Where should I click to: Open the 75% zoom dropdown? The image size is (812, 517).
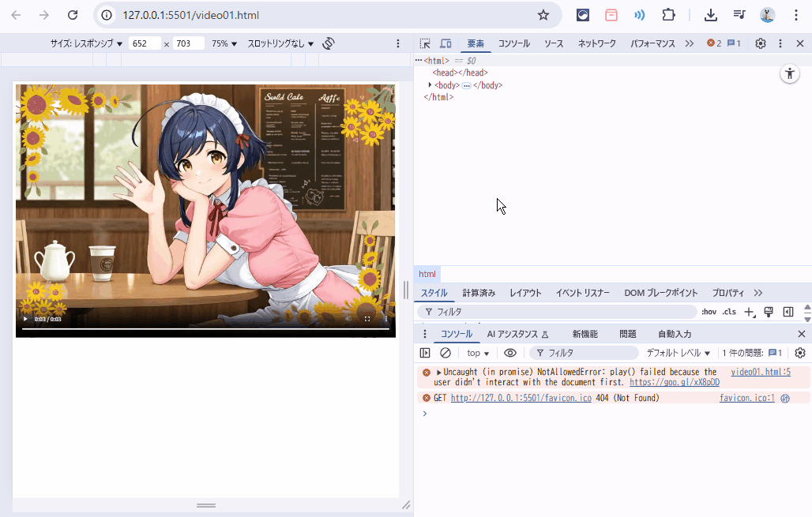click(224, 44)
